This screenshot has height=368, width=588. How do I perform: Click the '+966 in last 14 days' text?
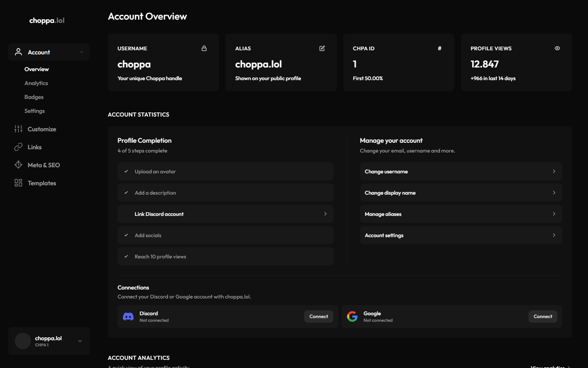[493, 78]
